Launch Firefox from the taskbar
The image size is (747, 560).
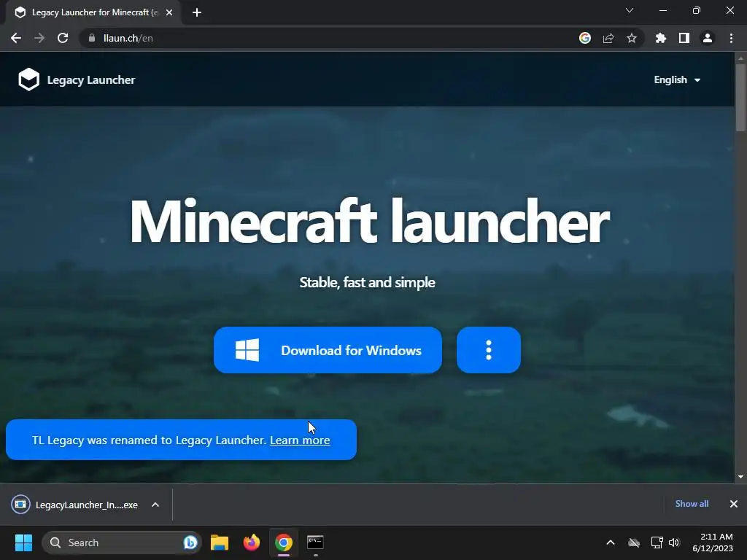point(252,542)
